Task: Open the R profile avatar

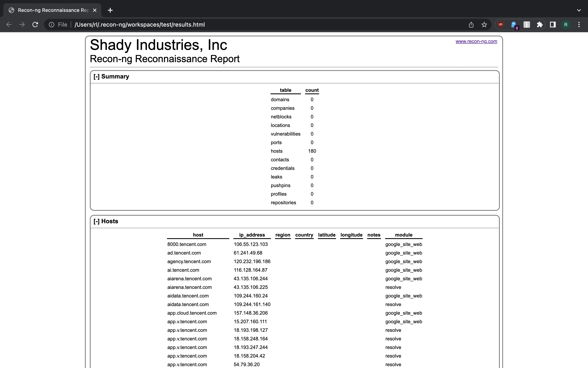Action: coord(566,25)
